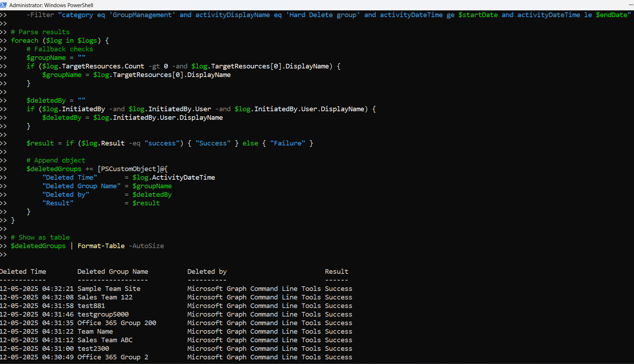Click the 'Result' column header in output table
Screen dimensions: 634x364
[x=336, y=272]
